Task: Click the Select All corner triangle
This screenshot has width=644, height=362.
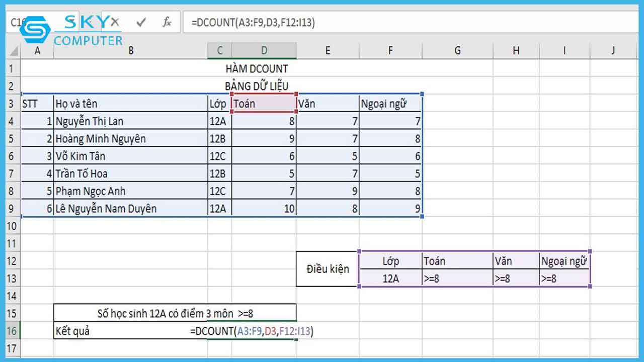Action: tap(14, 51)
